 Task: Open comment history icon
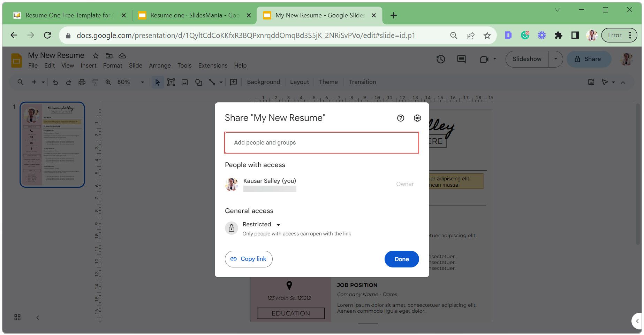click(x=461, y=59)
